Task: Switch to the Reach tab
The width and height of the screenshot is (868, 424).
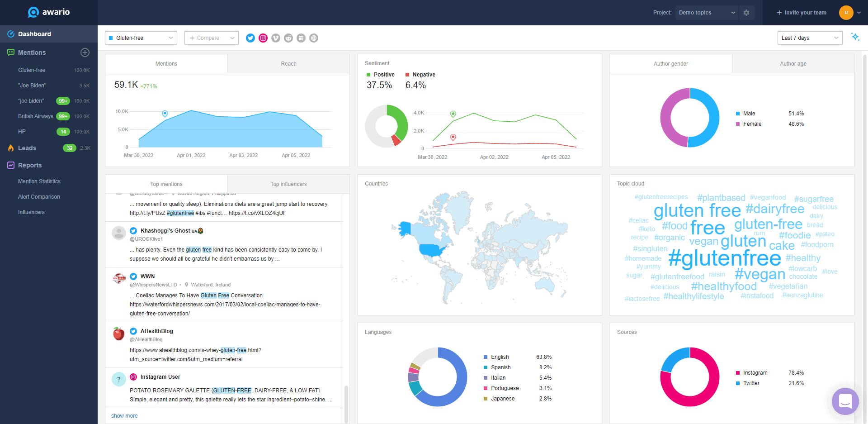Action: (288, 64)
